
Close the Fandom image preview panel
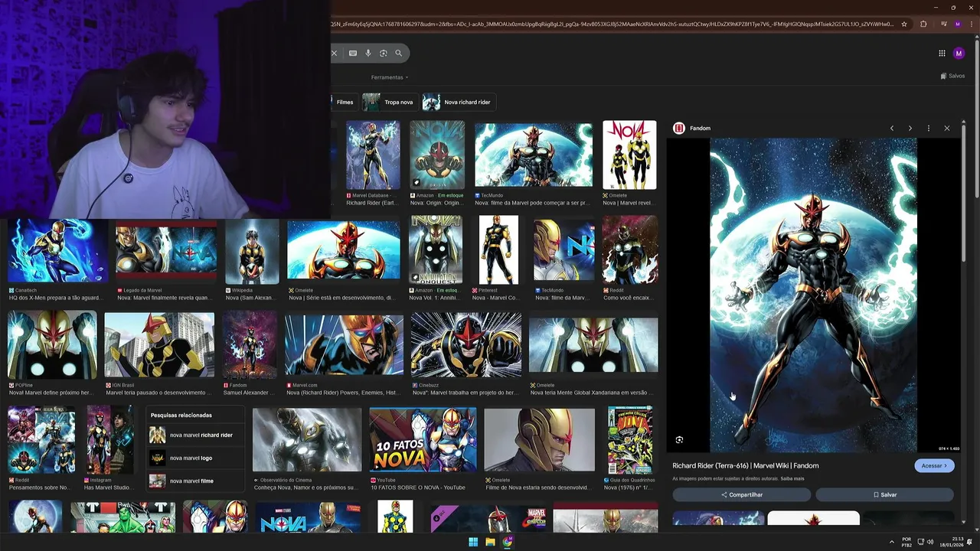click(947, 129)
